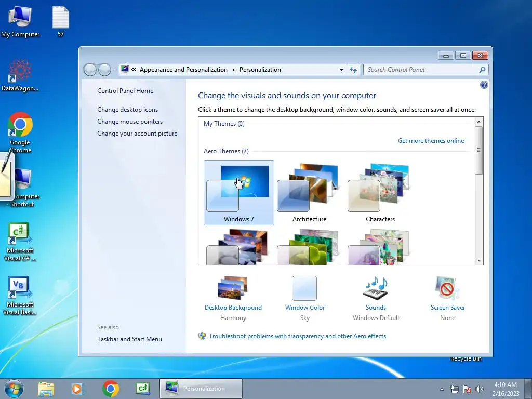
Task: Click the refresh button beside address bar
Action: [353, 70]
